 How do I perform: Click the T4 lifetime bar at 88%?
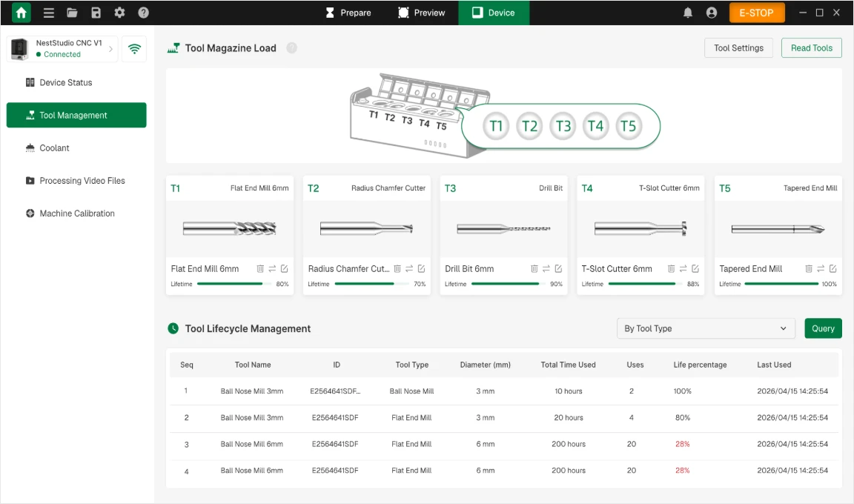[646, 284]
